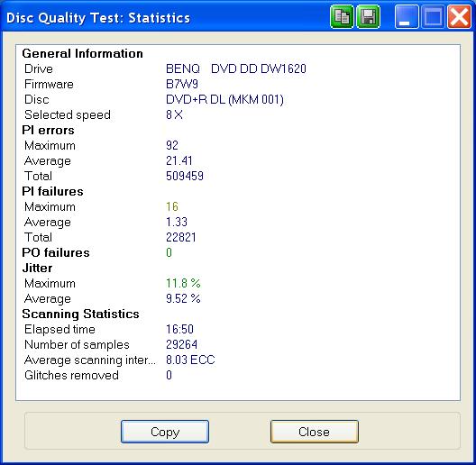
Task: Select the PO failures value
Action: 169,252
